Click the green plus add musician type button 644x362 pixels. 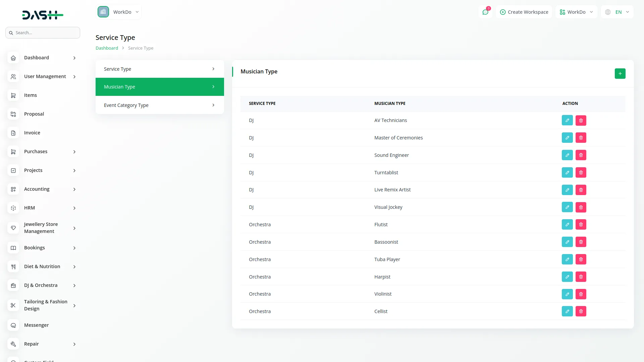click(620, 73)
